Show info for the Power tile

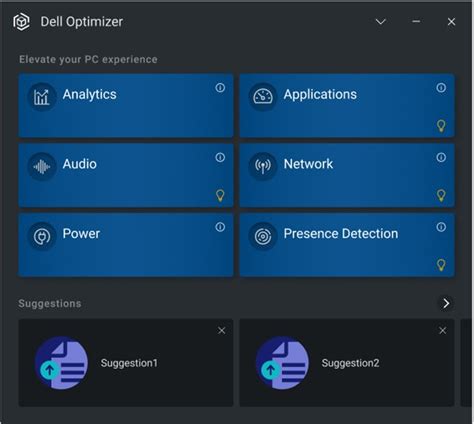[220, 227]
